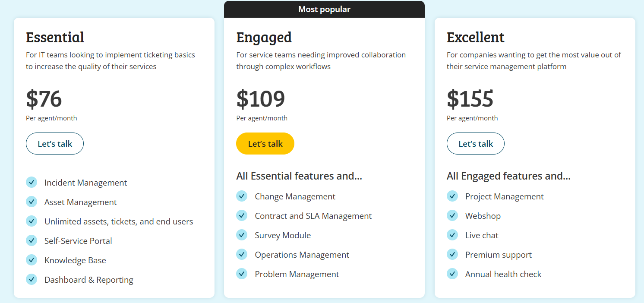
Task: Click the checkmark icon beside Knowledge Base
Action: [32, 260]
